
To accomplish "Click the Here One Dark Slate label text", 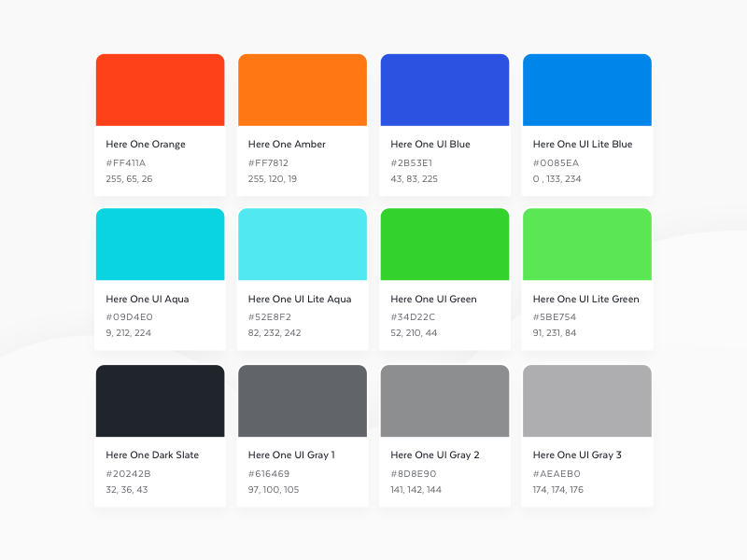I will 151,455.
